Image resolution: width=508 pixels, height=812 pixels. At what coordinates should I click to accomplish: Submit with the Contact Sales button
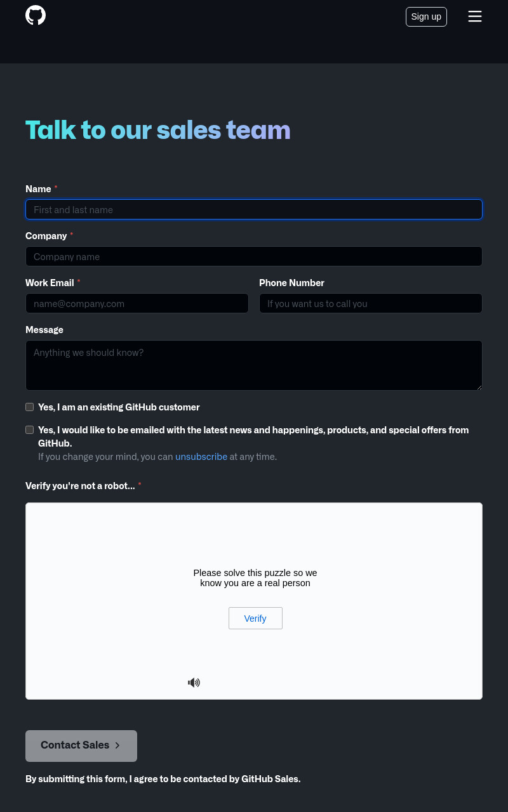pyautogui.click(x=81, y=746)
